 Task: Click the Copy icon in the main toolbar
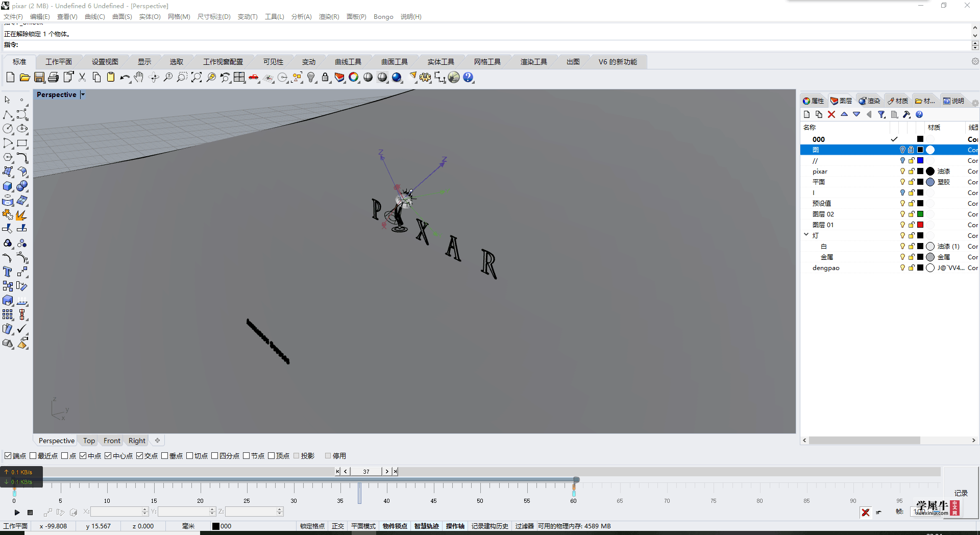(x=96, y=77)
